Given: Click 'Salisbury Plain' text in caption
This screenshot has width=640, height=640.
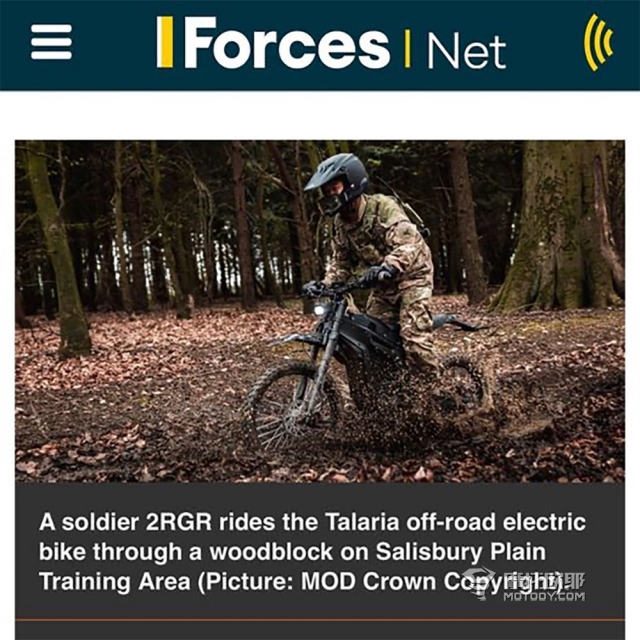Looking at the screenshot, I should tap(460, 552).
